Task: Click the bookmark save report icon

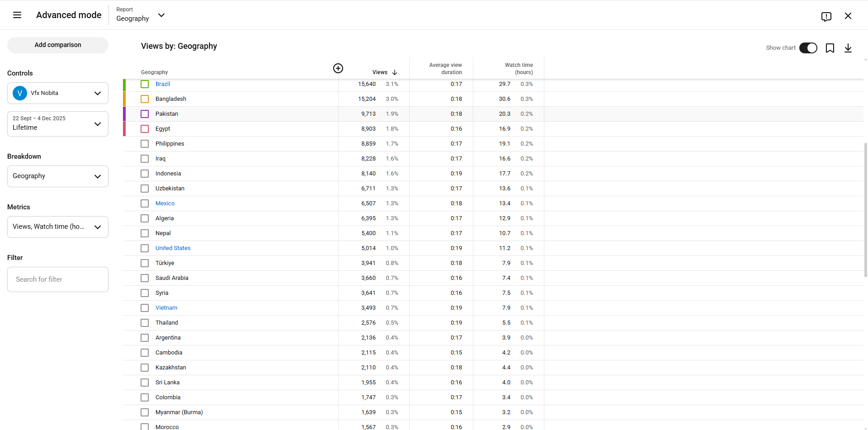Action: pos(830,48)
